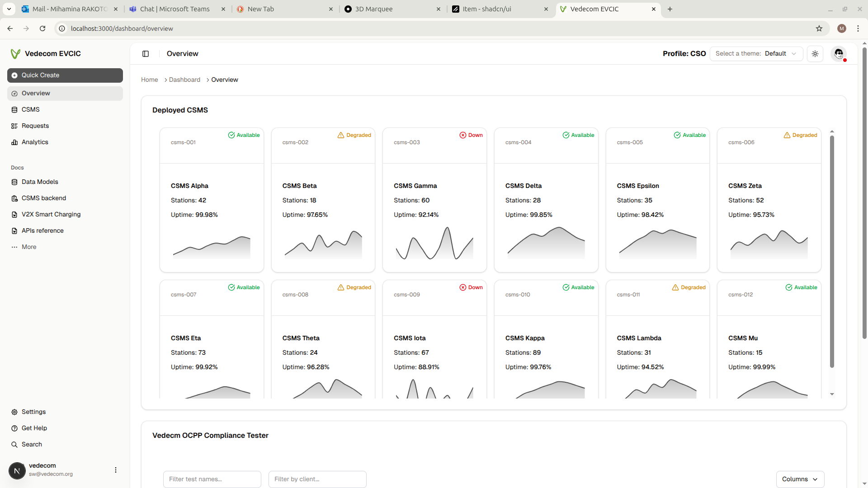Toggle the light/dark mode sun icon
The height and width of the screenshot is (488, 868).
(x=815, y=54)
